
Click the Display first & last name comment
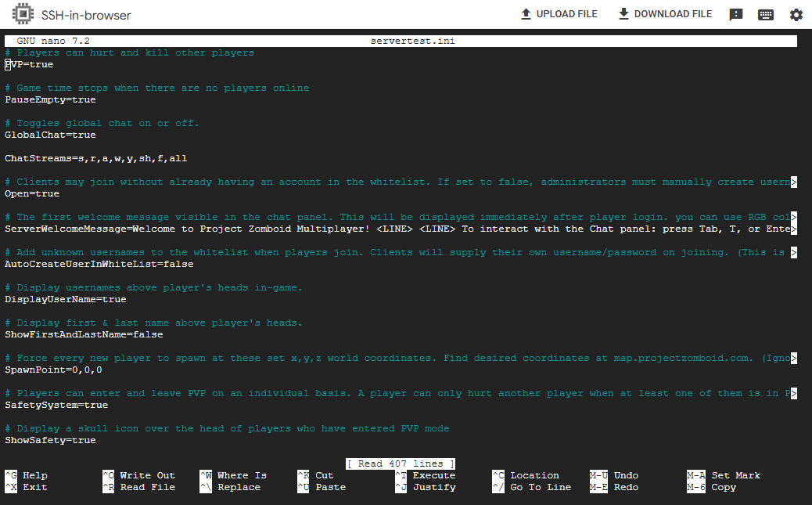tap(154, 323)
